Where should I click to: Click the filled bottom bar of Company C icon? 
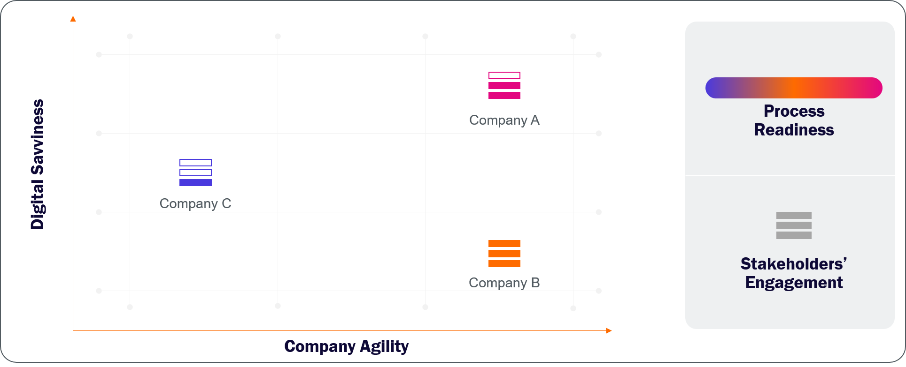(195, 183)
